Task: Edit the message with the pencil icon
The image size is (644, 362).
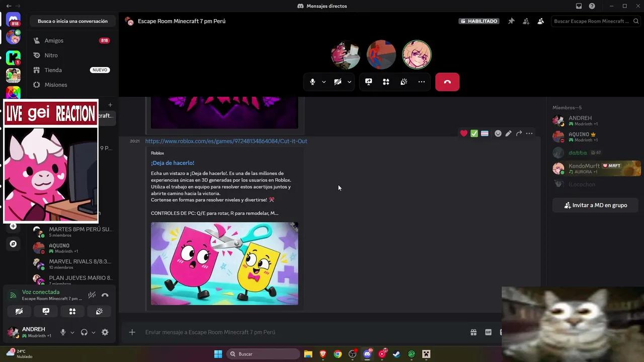Action: coord(509,133)
